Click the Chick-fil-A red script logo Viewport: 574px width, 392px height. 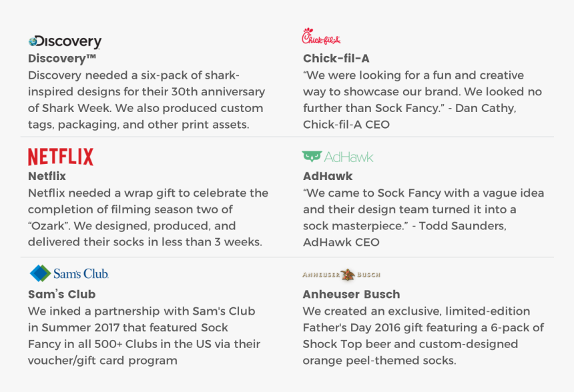[x=321, y=36]
